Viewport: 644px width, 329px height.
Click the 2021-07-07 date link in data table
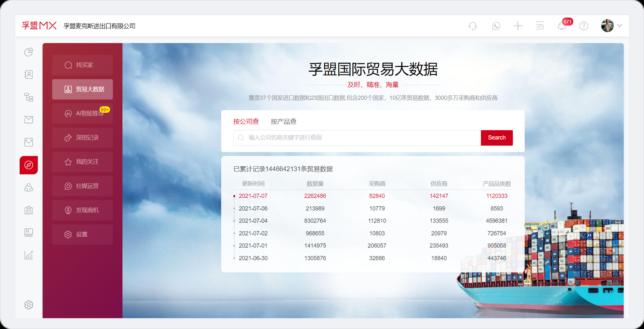(x=253, y=196)
